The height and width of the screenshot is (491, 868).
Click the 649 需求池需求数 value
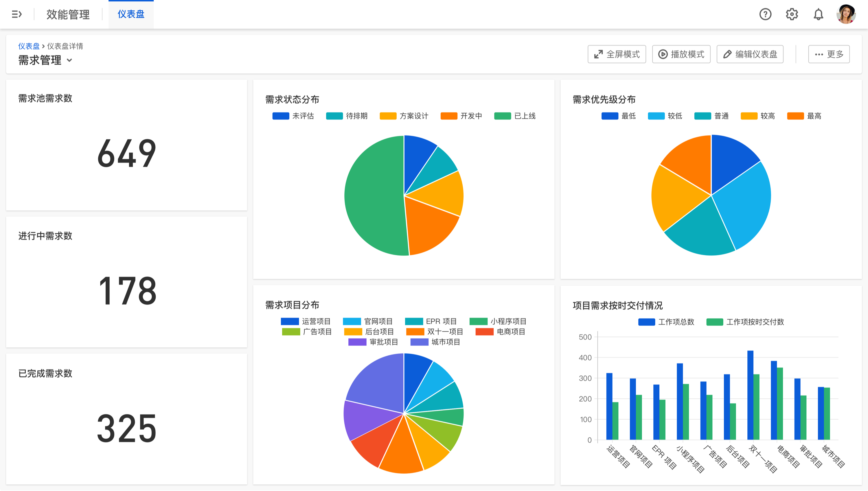pyautogui.click(x=126, y=154)
